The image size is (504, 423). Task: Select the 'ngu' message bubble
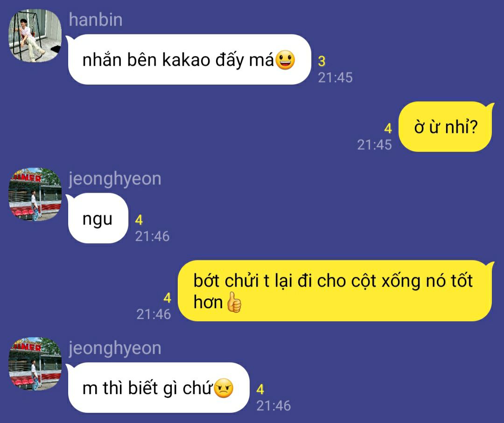tap(98, 219)
